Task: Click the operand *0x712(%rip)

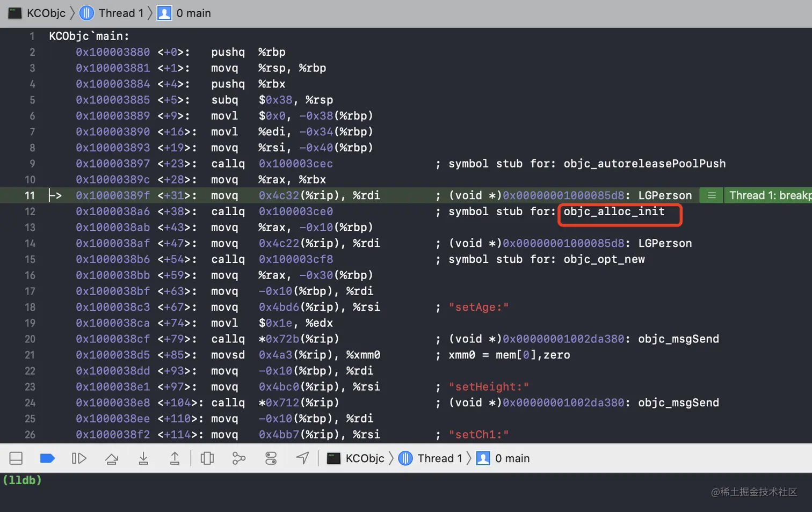Action: tap(299, 403)
